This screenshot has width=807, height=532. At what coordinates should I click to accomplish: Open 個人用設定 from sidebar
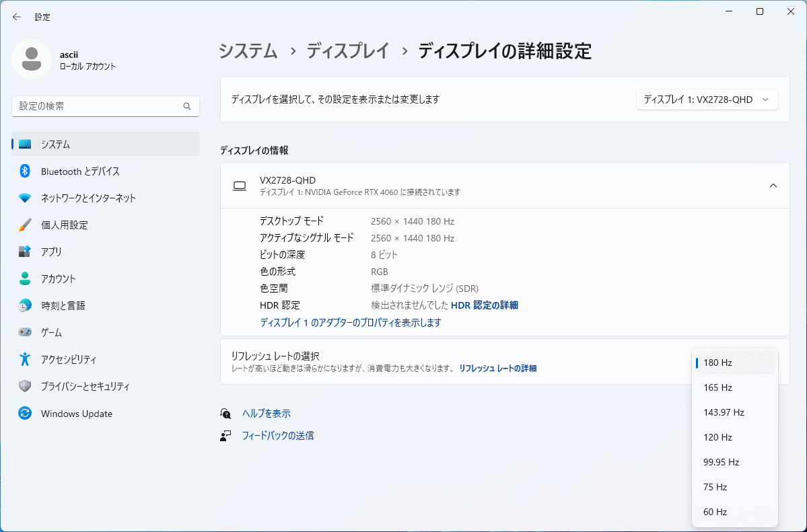point(64,225)
